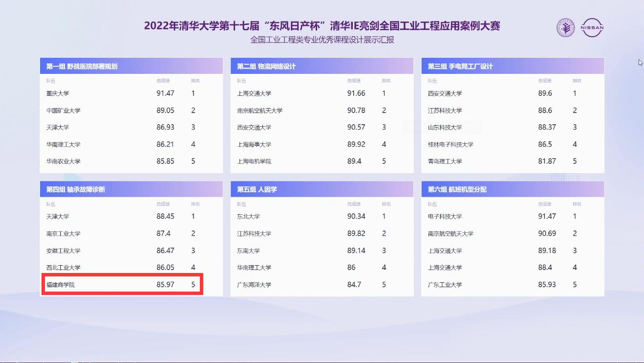This screenshot has height=363, width=644.
Task: Click the Tsinghua University emblem logo
Action: (566, 28)
